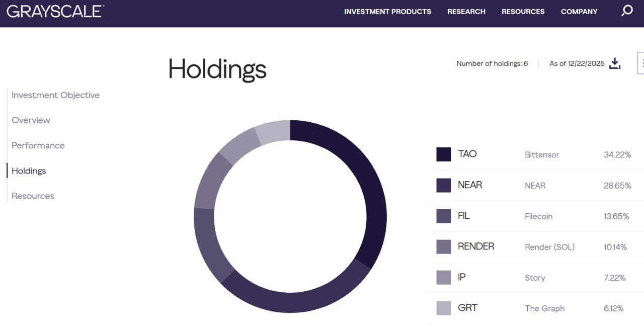Image resolution: width=644 pixels, height=333 pixels.
Task: Click the FIL legend color swatch
Action: point(443,216)
